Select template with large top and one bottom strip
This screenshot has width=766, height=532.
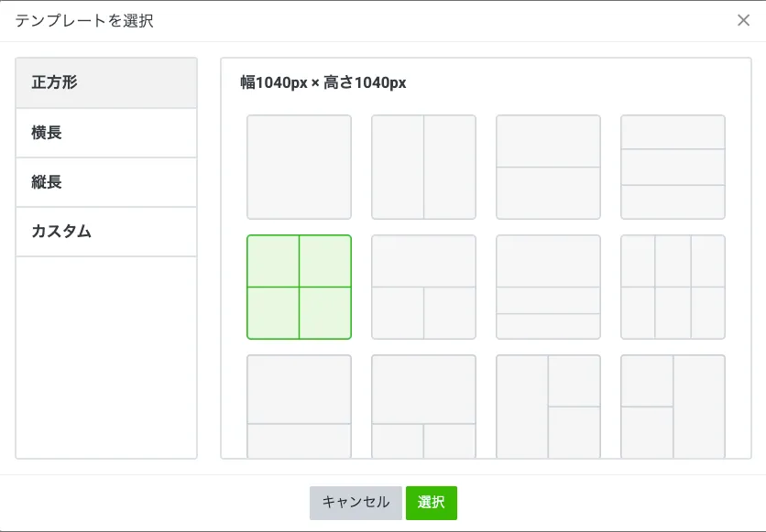click(299, 406)
